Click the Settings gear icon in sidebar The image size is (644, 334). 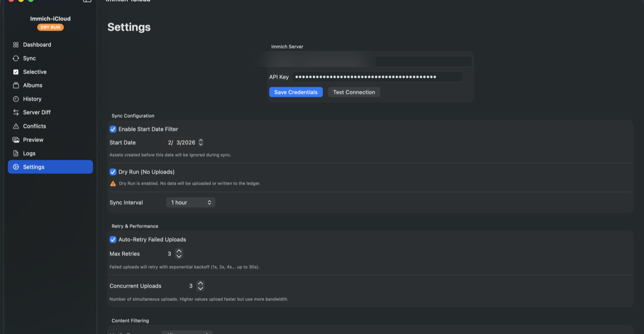pos(16,167)
